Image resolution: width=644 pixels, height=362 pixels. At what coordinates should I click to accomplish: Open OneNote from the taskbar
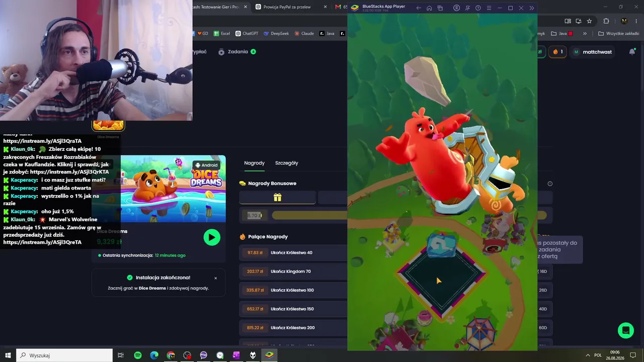pyautogui.click(x=236, y=355)
